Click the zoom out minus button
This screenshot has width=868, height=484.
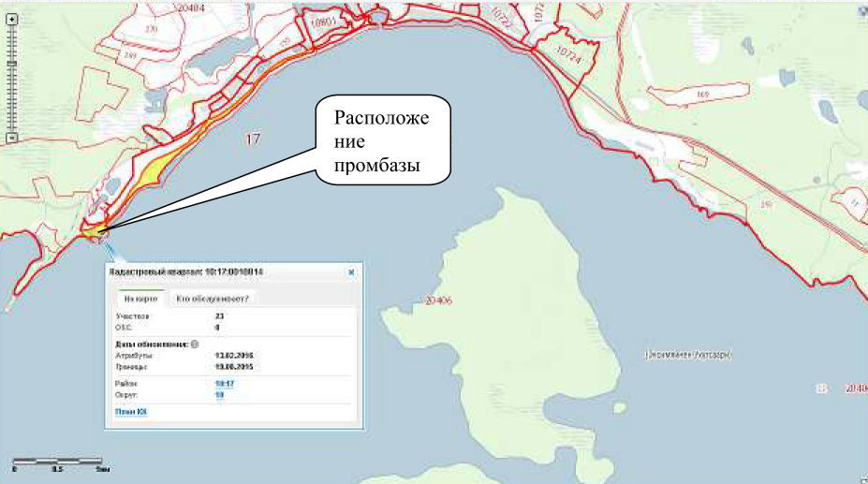coord(10,138)
